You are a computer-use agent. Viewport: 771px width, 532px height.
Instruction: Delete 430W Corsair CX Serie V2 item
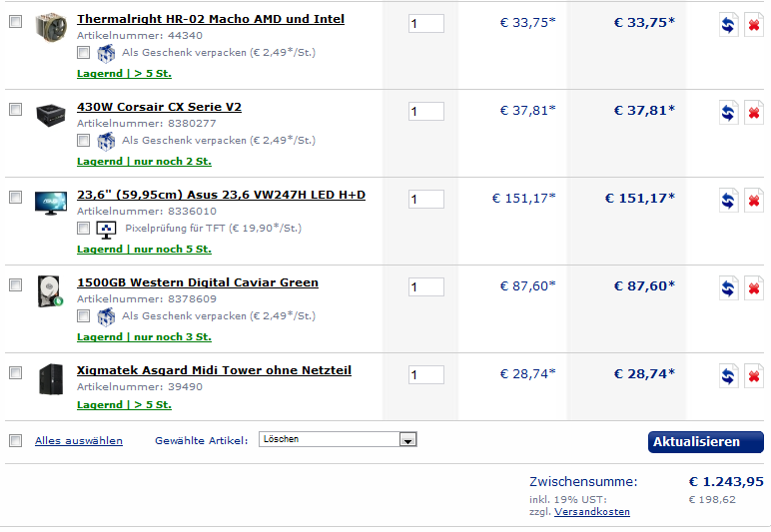pyautogui.click(x=753, y=113)
